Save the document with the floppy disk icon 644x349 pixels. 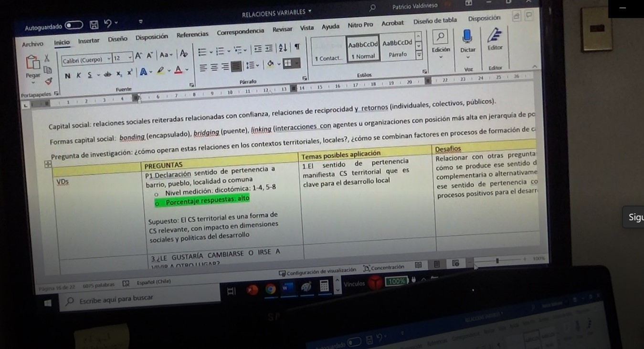coord(94,24)
